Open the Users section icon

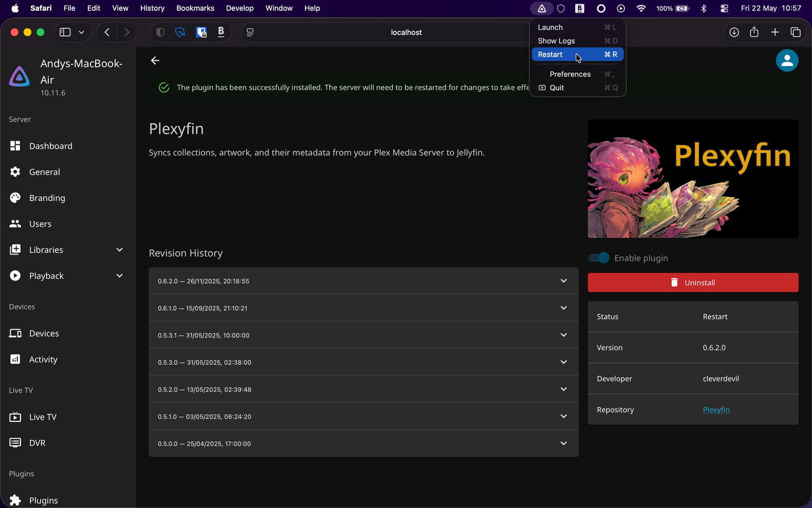click(x=15, y=223)
